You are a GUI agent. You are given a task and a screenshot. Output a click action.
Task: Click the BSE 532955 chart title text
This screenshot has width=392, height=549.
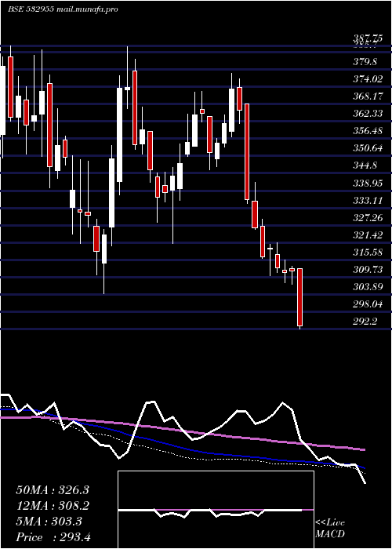[63, 9]
